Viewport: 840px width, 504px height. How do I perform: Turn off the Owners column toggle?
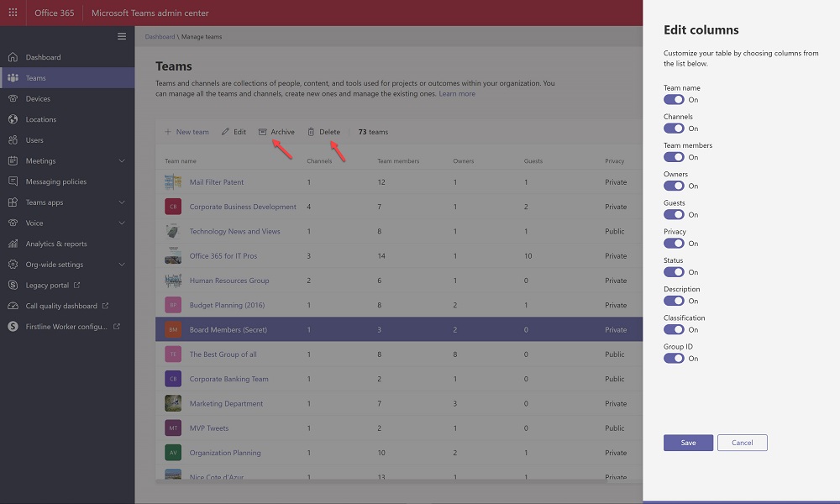point(674,186)
